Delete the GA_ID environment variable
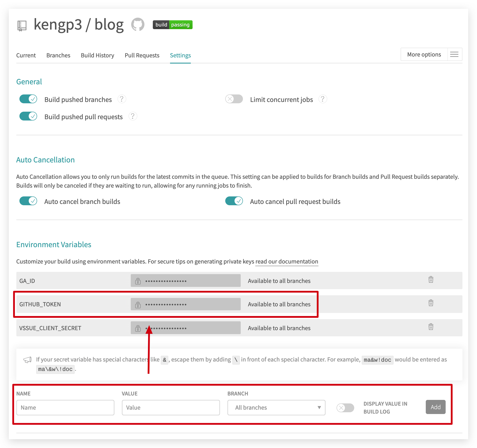This screenshot has height=448, width=477. [431, 280]
